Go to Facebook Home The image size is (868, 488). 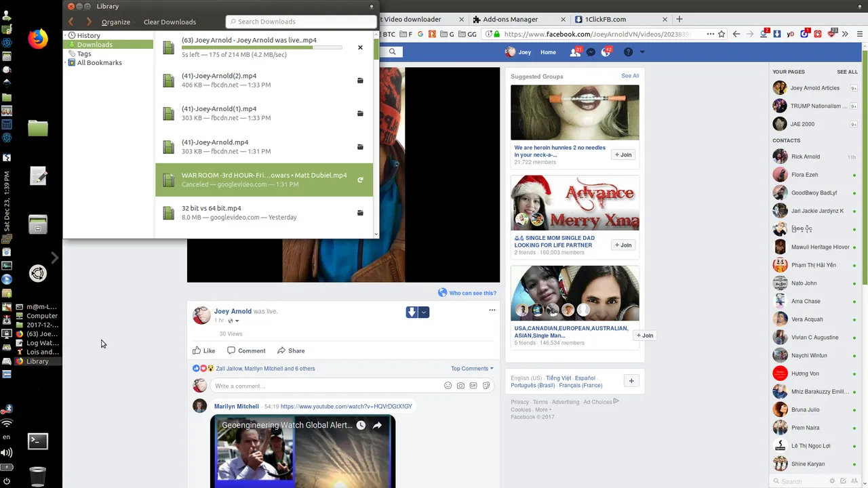pos(548,52)
